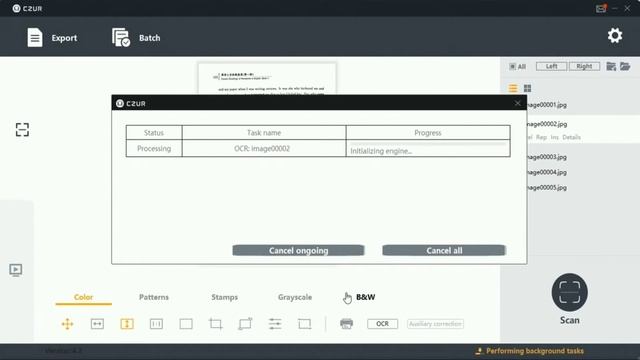Click the Status column header
This screenshot has height=360, width=640.
154,133
